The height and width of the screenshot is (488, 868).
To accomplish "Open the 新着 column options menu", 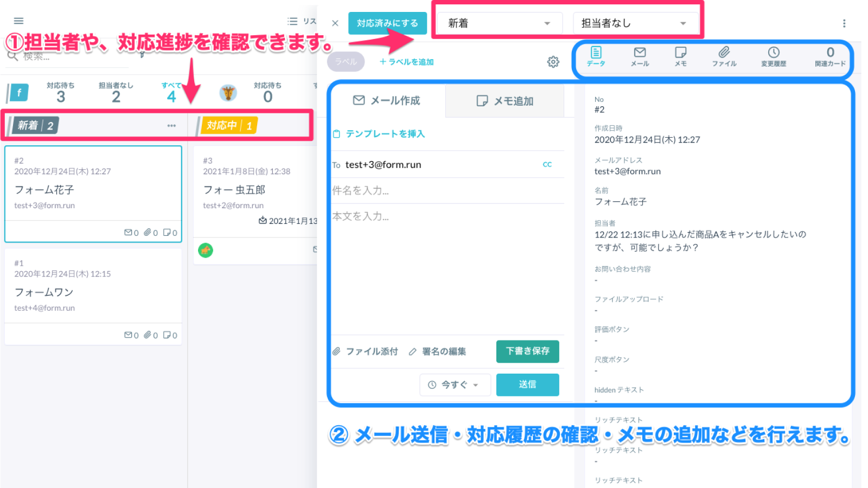I will coord(171,125).
